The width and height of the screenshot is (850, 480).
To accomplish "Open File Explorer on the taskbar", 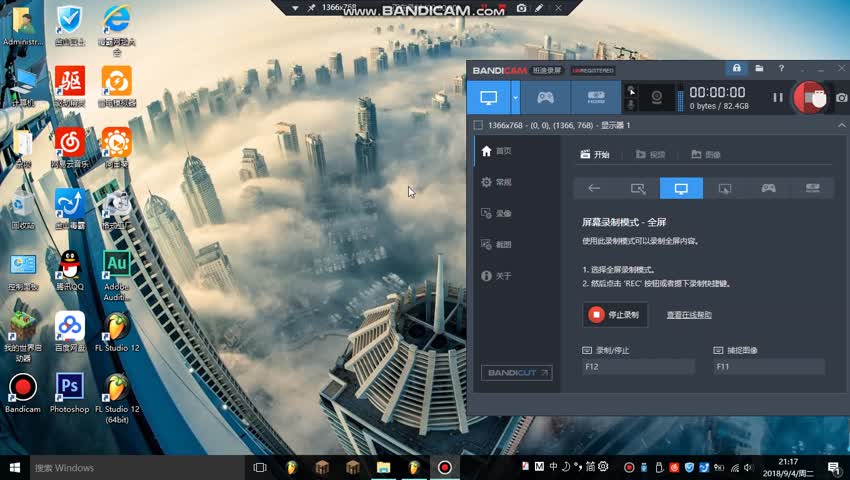I will click(383, 468).
